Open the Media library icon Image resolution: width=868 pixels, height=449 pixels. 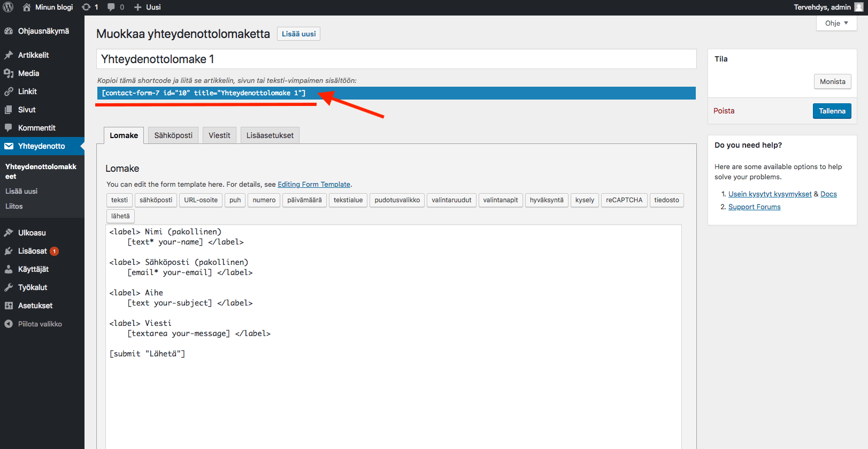pyautogui.click(x=9, y=73)
